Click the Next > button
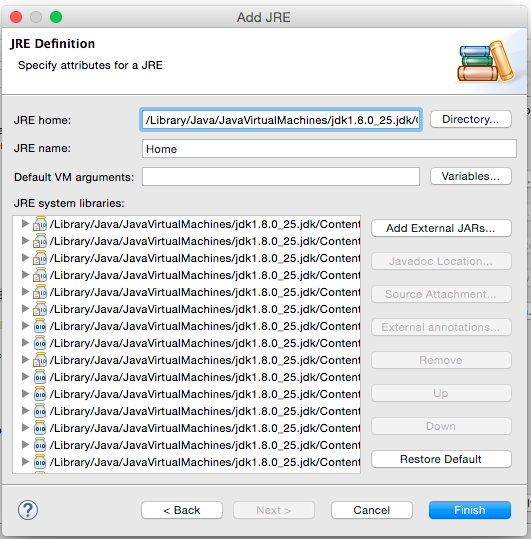The image size is (531, 539). point(274,510)
